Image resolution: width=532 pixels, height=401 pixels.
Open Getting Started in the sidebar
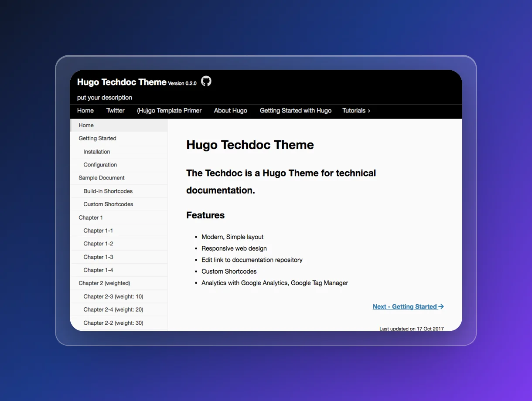(119, 138)
